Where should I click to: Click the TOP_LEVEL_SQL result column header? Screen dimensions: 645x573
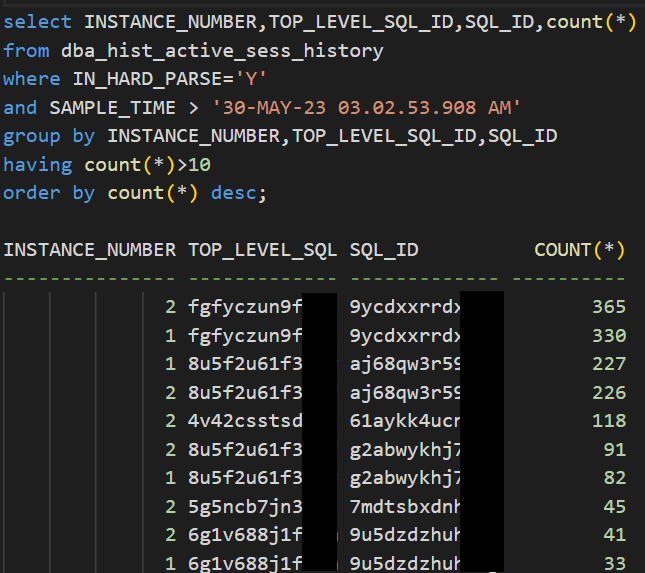coord(263,250)
